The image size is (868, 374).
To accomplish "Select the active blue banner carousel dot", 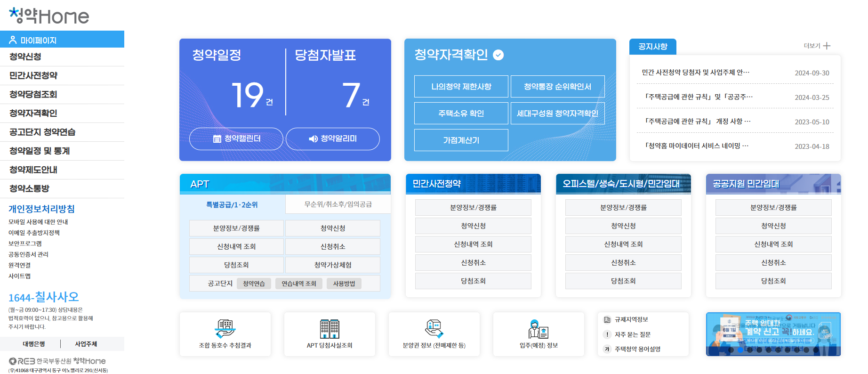I will click(740, 350).
